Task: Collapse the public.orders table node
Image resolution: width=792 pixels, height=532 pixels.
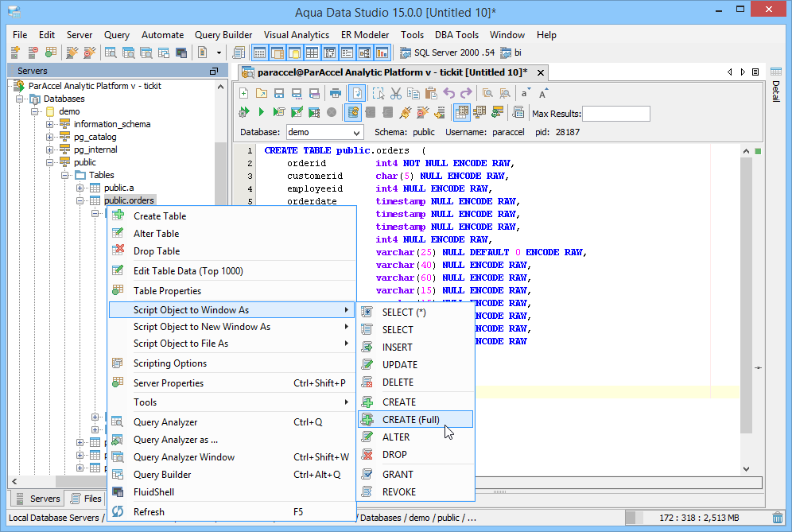Action: point(80,200)
